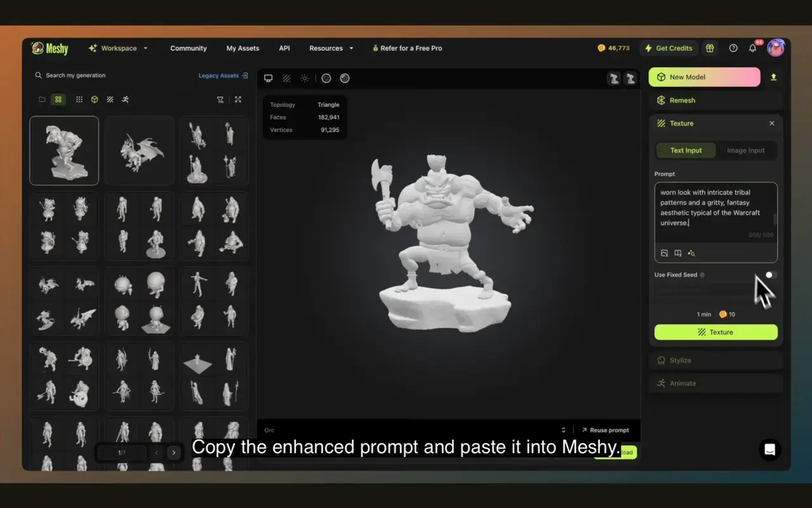Click the Texture generate button
The image size is (812, 508).
[716, 331]
